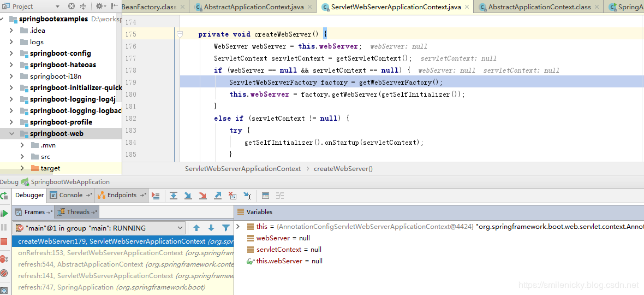Click the Collapse All icon in Project panel
Screen dimensions: 644x295
click(x=84, y=7)
